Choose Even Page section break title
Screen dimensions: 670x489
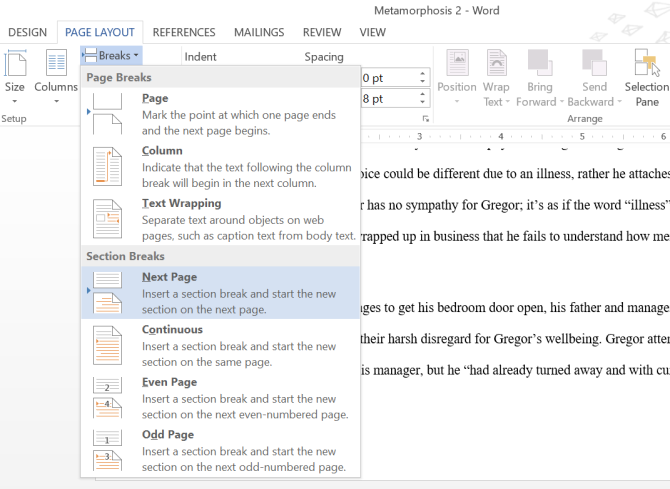[169, 382]
